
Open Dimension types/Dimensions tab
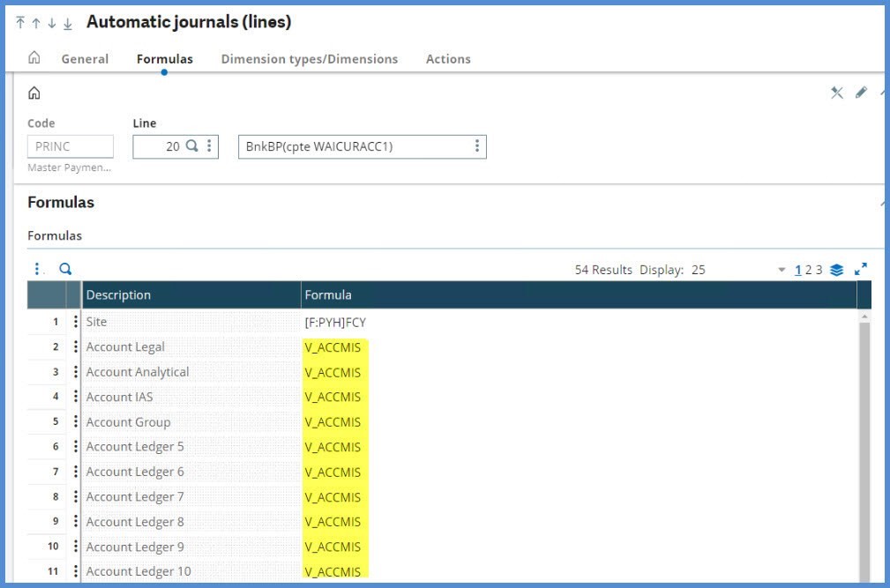tap(309, 59)
